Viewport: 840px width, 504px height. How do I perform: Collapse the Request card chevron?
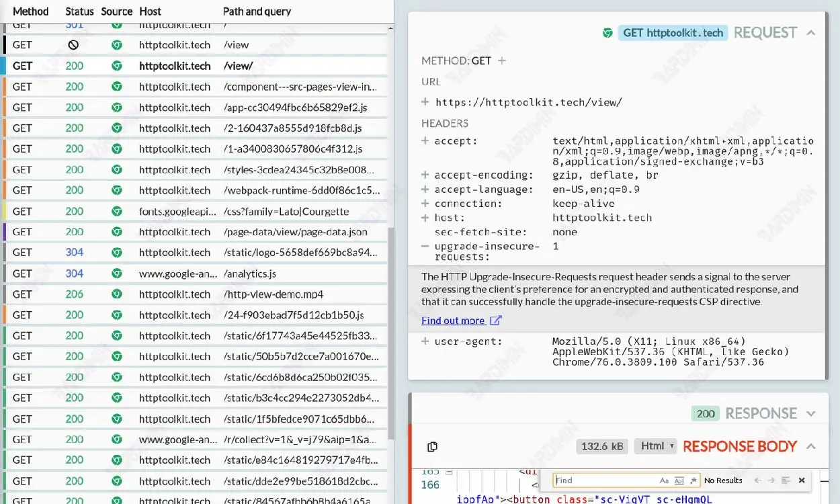tap(811, 33)
